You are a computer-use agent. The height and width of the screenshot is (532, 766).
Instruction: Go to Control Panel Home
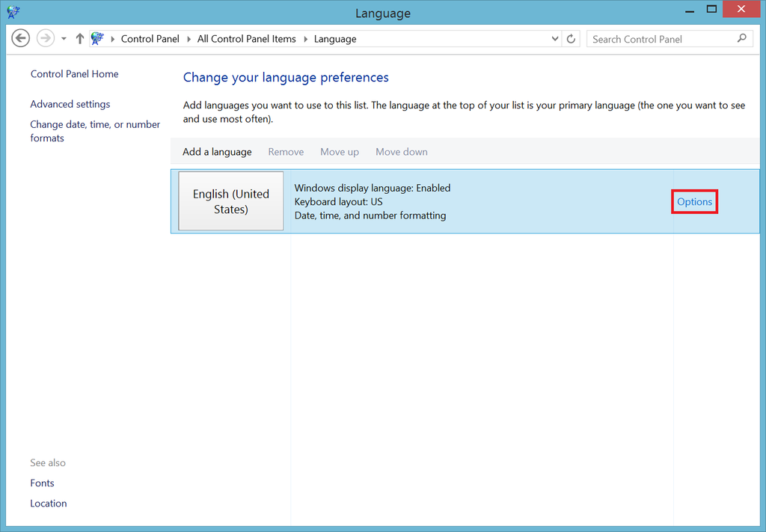(x=74, y=73)
